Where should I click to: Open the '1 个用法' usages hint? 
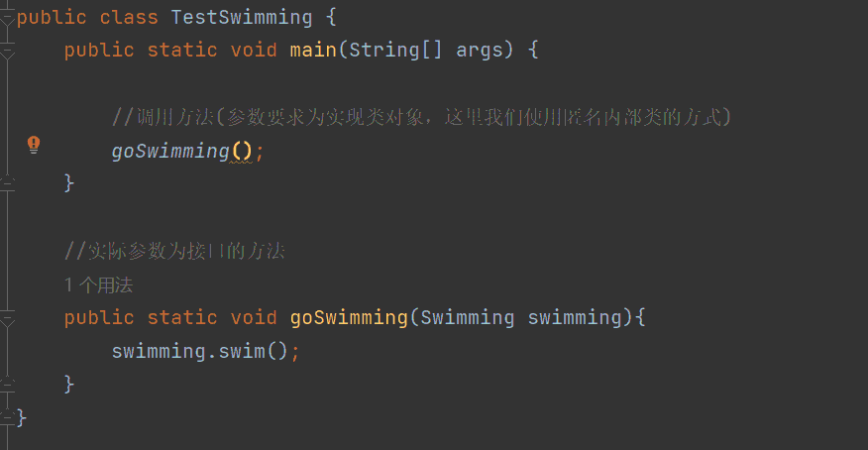click(x=99, y=285)
